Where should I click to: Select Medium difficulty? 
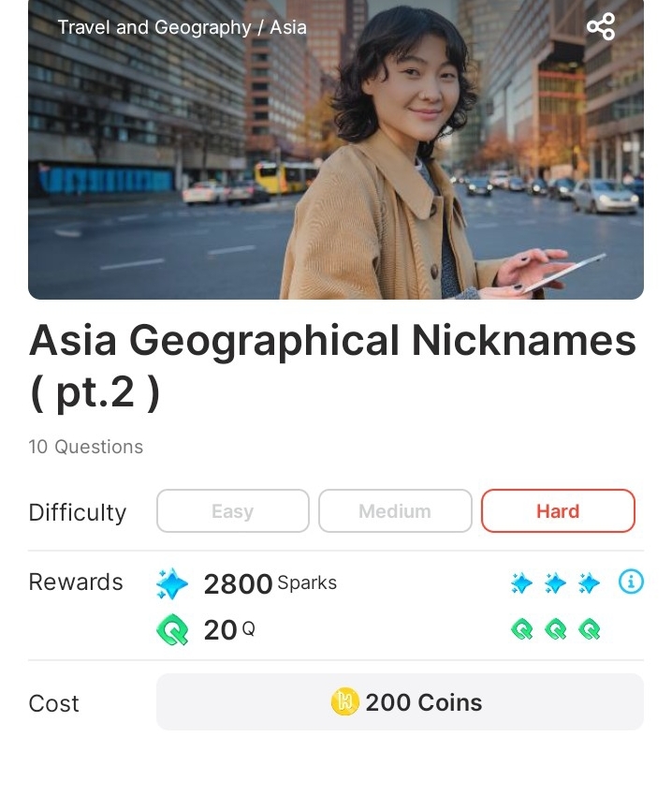395,511
